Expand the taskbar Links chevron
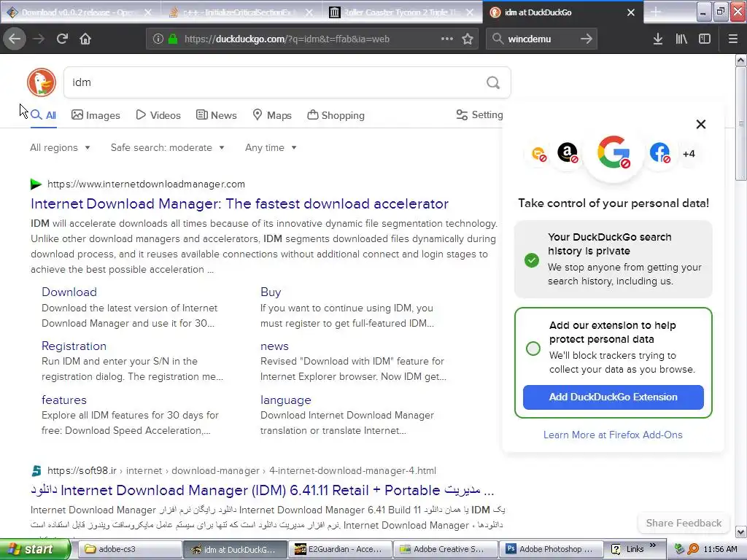This screenshot has width=747, height=560. pyautogui.click(x=653, y=545)
